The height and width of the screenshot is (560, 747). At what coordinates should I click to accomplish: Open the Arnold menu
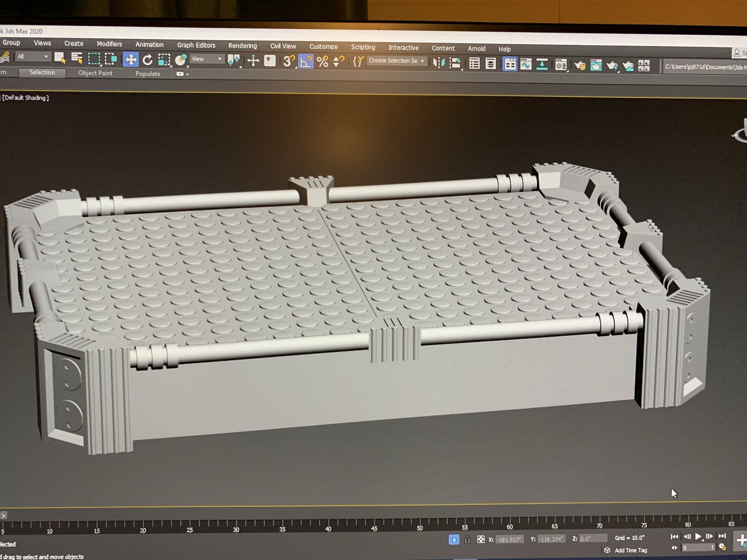[477, 48]
